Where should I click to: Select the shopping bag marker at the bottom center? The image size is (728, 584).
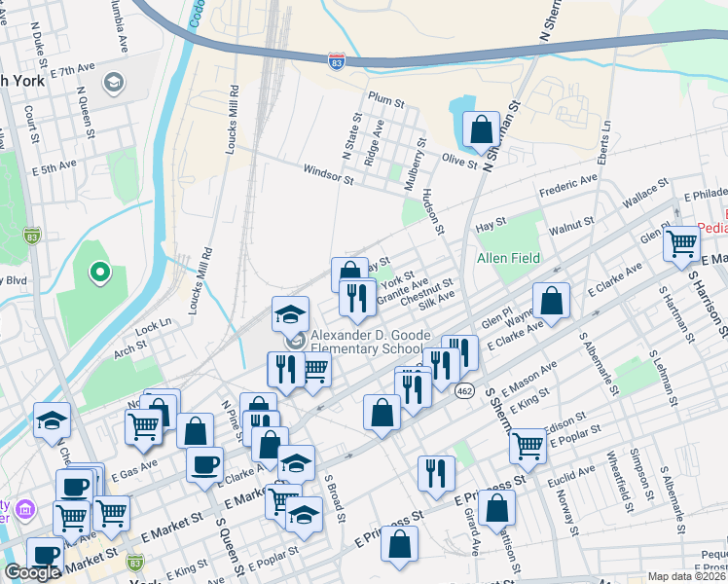399,545
